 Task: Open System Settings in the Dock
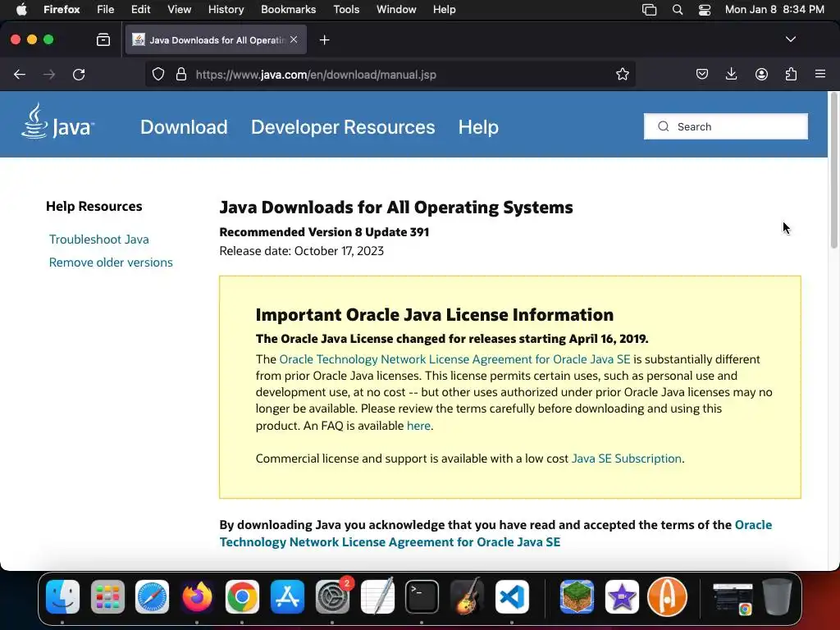click(332, 596)
